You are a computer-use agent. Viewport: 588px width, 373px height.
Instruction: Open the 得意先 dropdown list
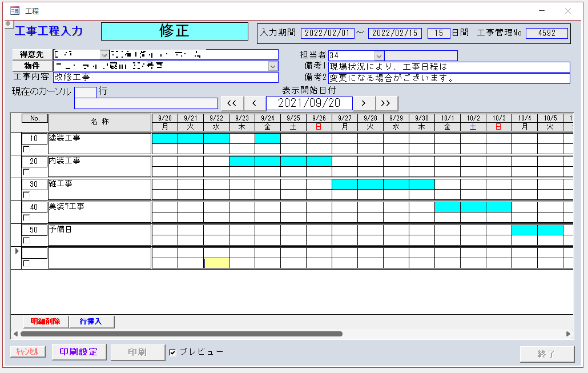(104, 55)
